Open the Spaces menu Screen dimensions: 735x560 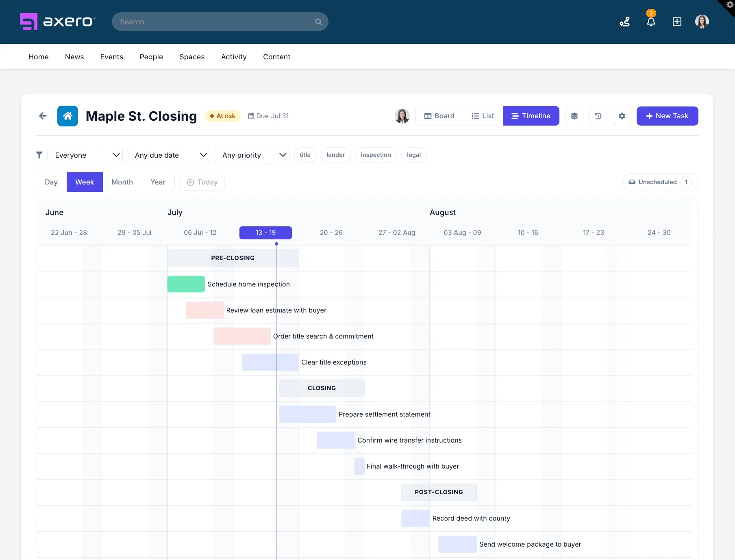192,57
